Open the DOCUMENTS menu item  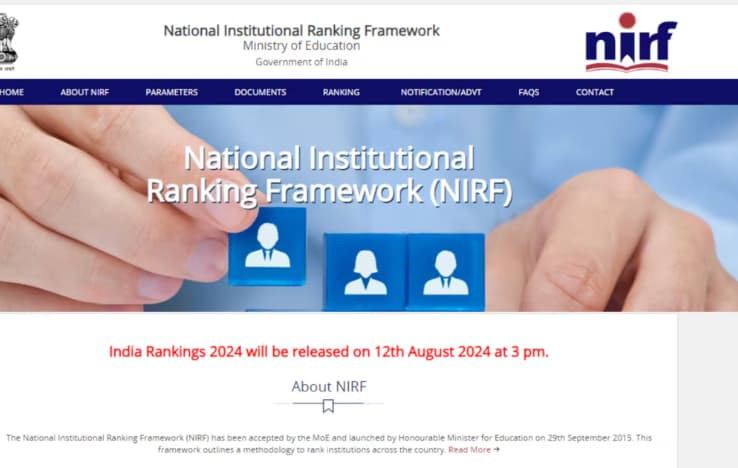click(x=260, y=92)
